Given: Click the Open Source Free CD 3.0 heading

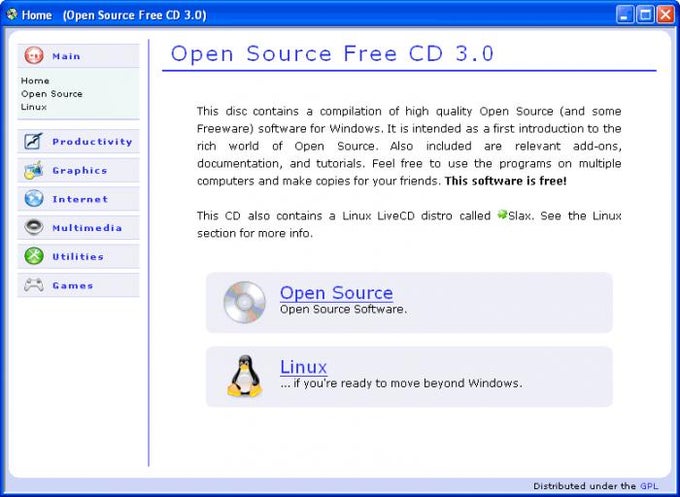Looking at the screenshot, I should point(332,54).
